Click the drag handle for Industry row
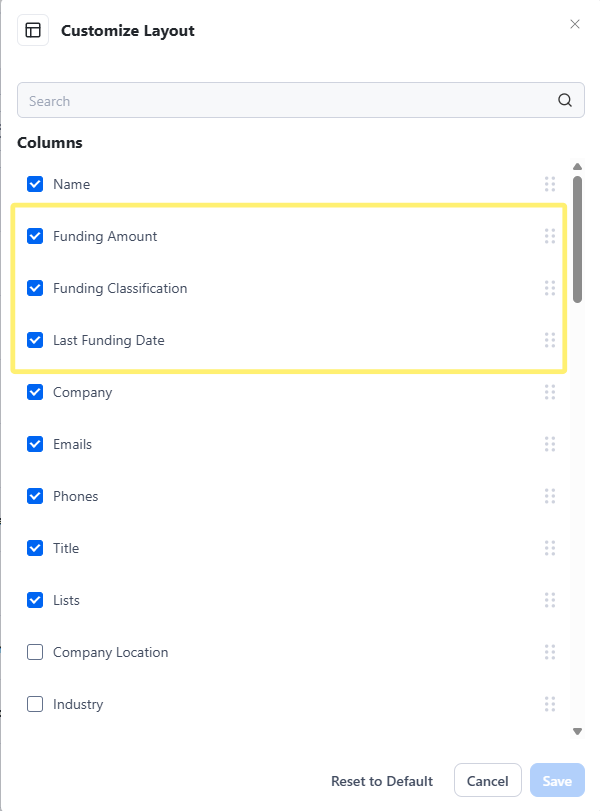Screen dimensions: 600x811 click(550, 704)
